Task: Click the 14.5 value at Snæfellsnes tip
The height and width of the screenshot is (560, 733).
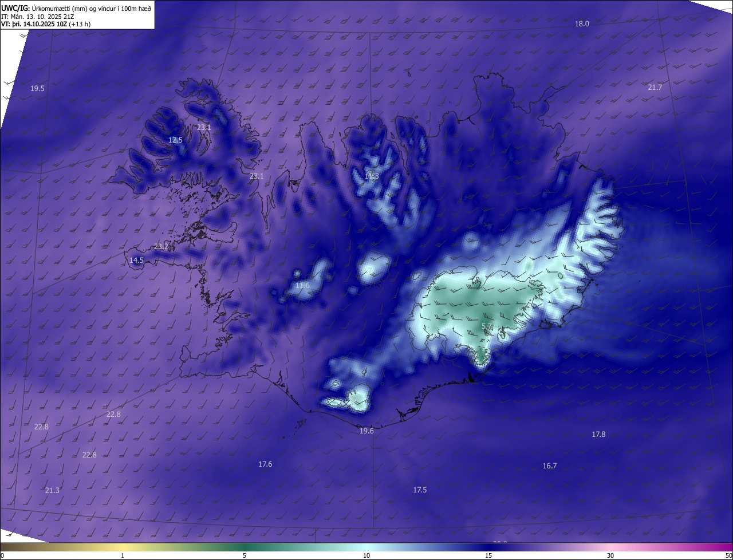Action: tap(136, 260)
